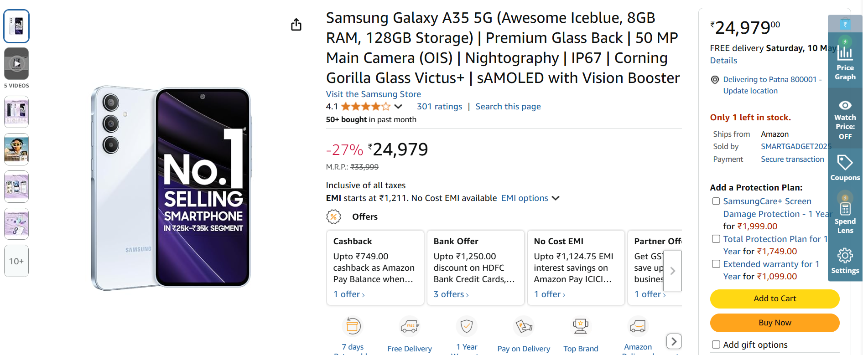Click the Free Delivery truck icon
The image size is (868, 355).
point(410,326)
